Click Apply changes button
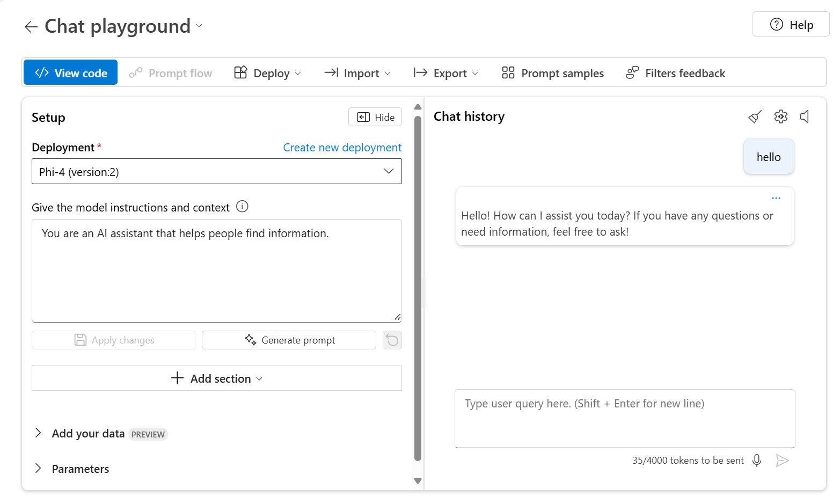 tap(113, 340)
